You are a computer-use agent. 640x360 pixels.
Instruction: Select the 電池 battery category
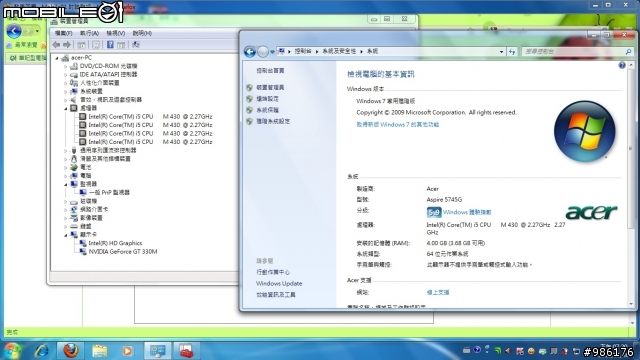86,167
